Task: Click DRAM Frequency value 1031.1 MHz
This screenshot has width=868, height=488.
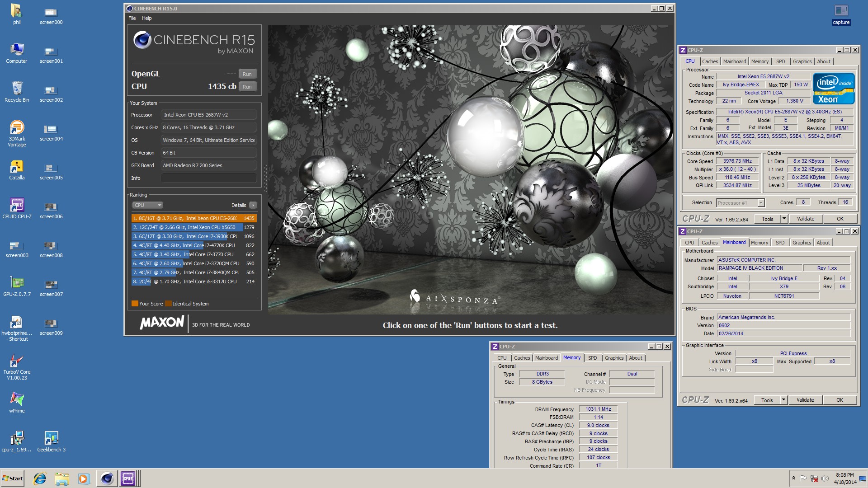Action: pos(598,409)
